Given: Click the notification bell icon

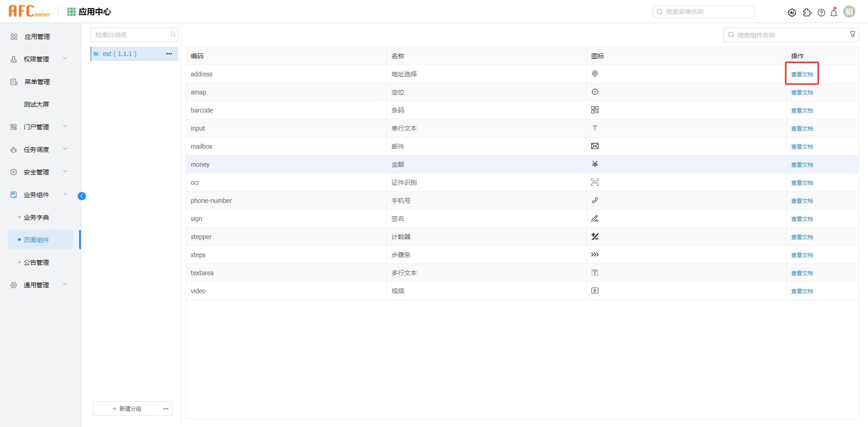Looking at the screenshot, I should coord(834,13).
